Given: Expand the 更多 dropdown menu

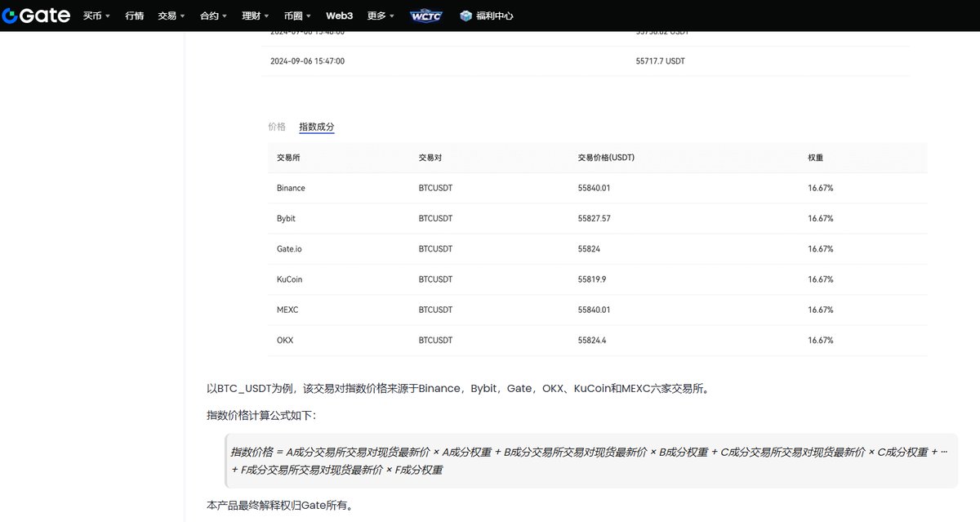Looking at the screenshot, I should pos(381,16).
